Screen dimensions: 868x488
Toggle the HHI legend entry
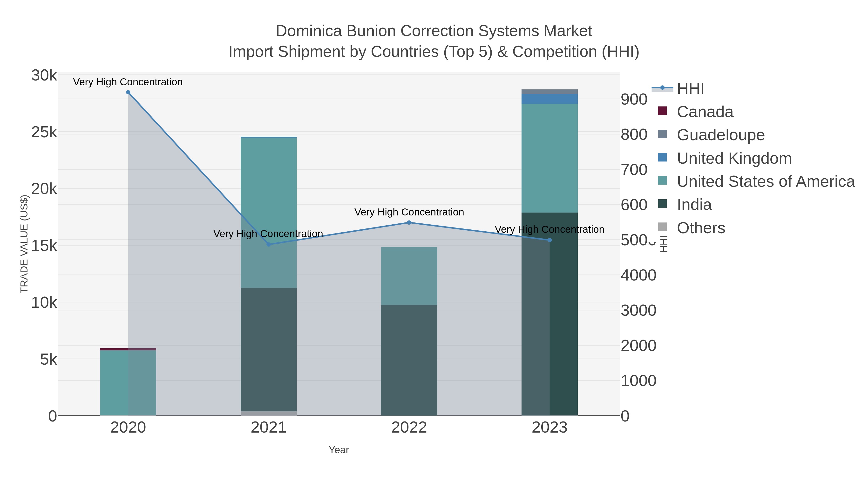tap(678, 89)
